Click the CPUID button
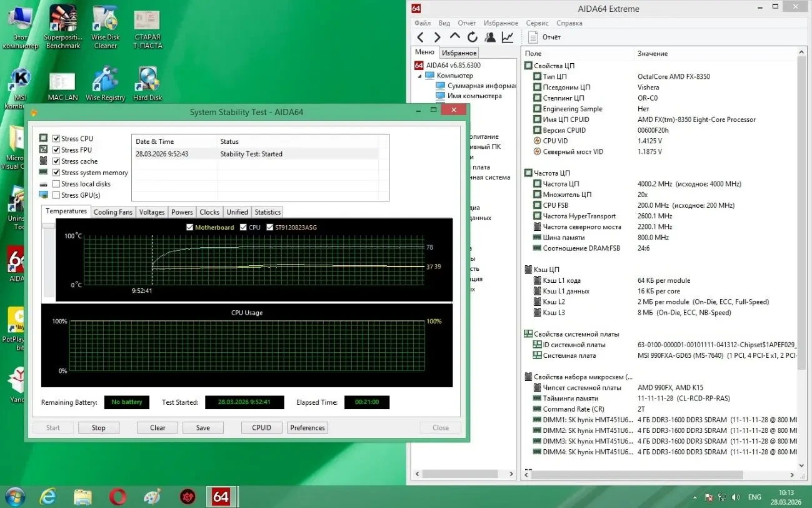The height and width of the screenshot is (508, 812). tap(261, 427)
